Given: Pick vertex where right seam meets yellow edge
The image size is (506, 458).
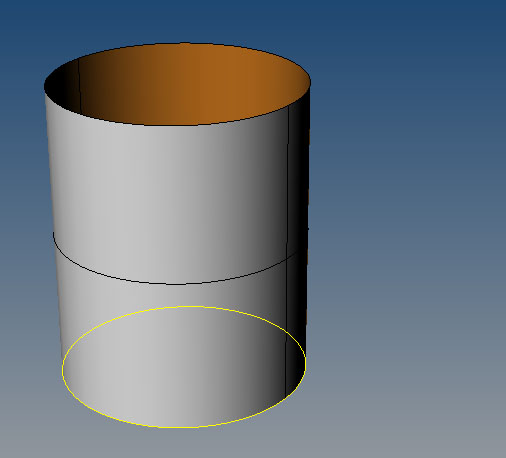Looking at the screenshot, I should [285, 397].
